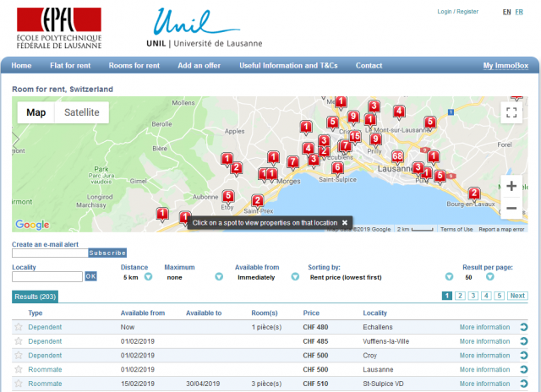This screenshot has height=392, width=541.
Task: Click the Google logo on map
Action: point(32,224)
